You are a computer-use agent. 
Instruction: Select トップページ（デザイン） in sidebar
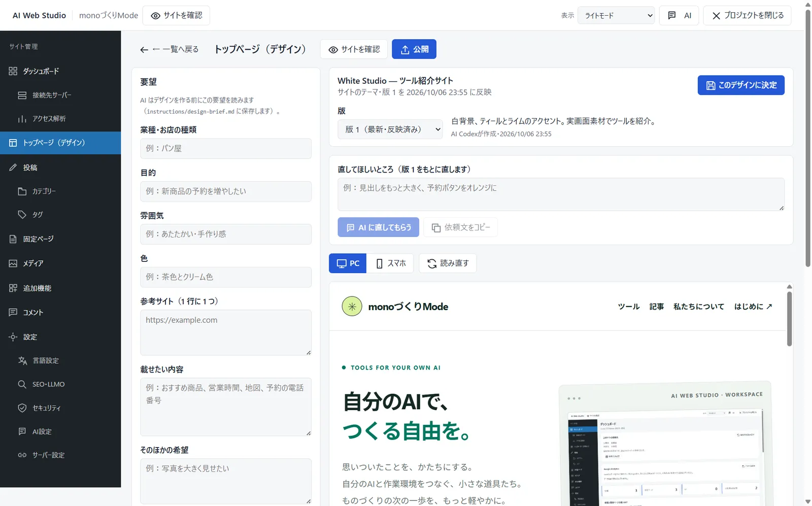tap(60, 143)
